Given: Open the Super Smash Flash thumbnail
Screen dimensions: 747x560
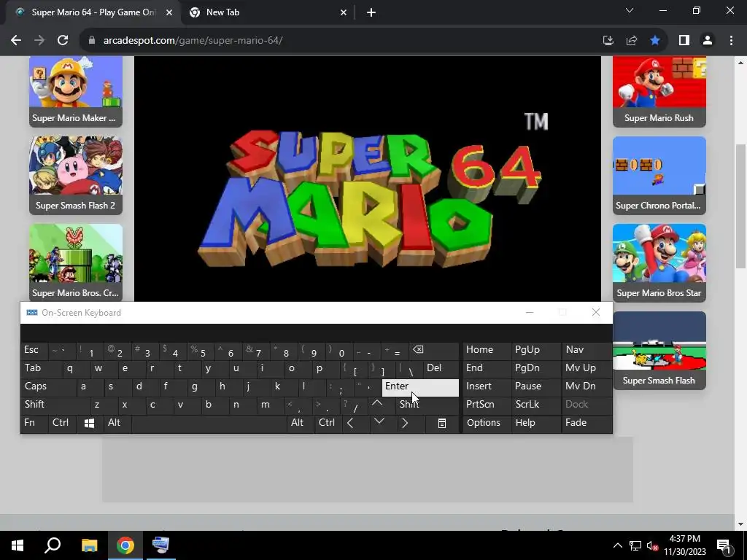Looking at the screenshot, I should tap(659, 351).
